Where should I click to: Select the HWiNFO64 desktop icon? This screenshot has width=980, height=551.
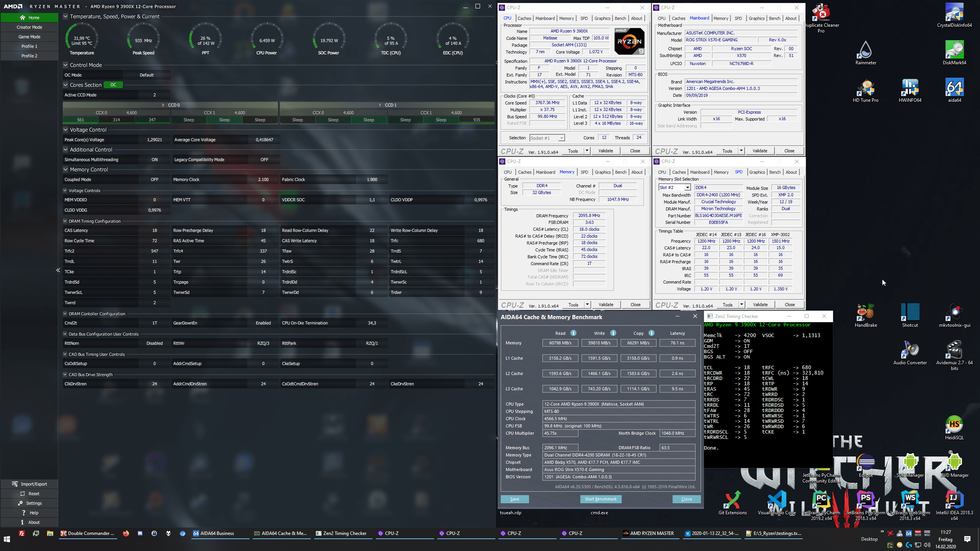coord(910,90)
